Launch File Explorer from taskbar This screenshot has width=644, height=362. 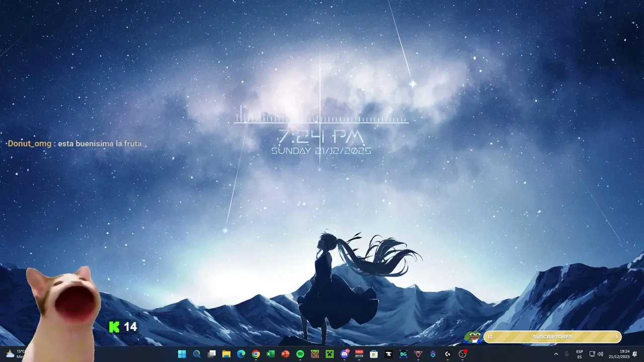pos(226,354)
